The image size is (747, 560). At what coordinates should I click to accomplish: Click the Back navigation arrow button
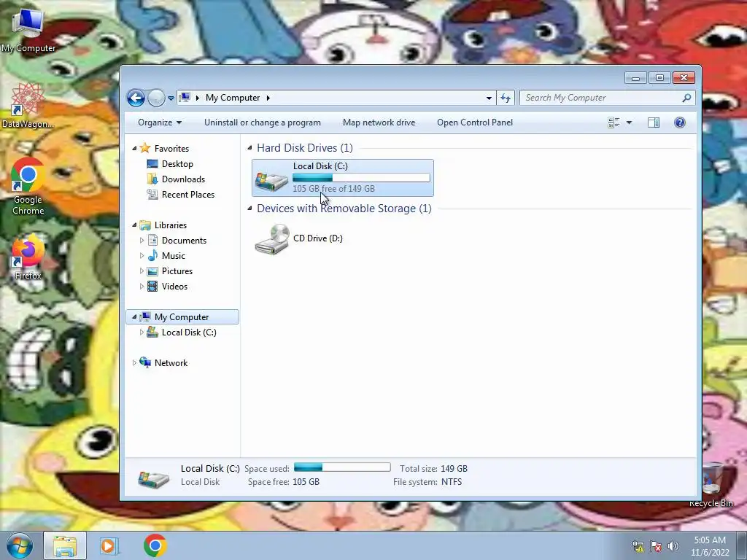click(x=136, y=98)
